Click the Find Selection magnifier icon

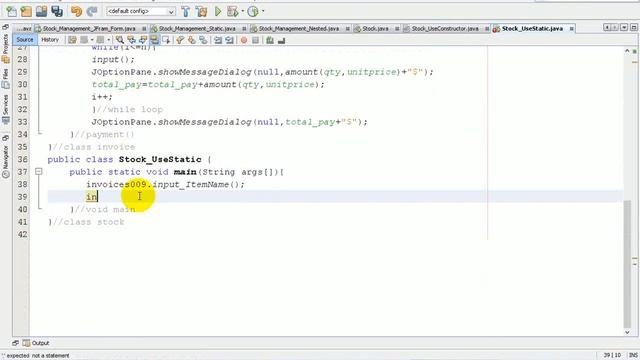pyautogui.click(x=120, y=40)
